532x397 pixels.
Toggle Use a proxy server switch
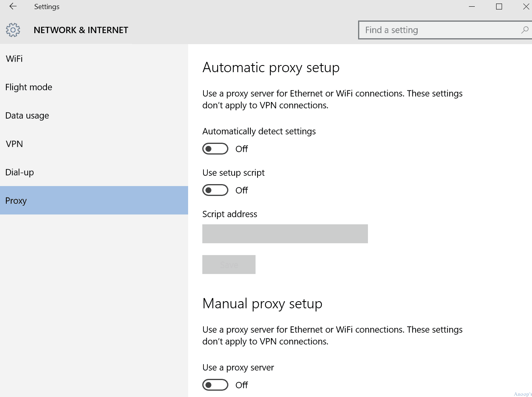coord(215,385)
